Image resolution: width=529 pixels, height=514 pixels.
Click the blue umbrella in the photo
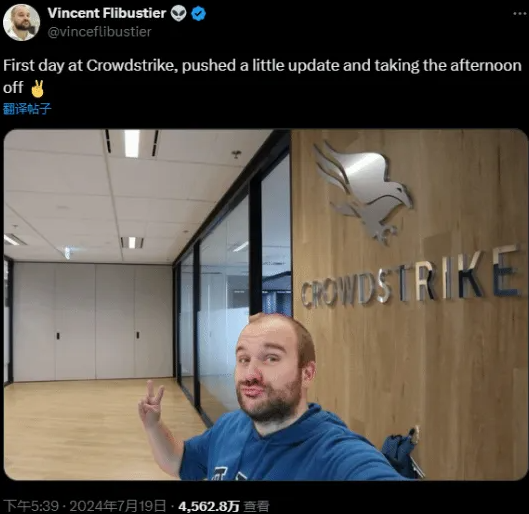click(x=401, y=452)
